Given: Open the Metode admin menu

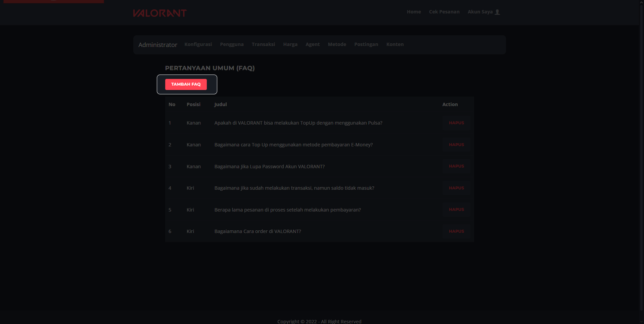Looking at the screenshot, I should (337, 44).
